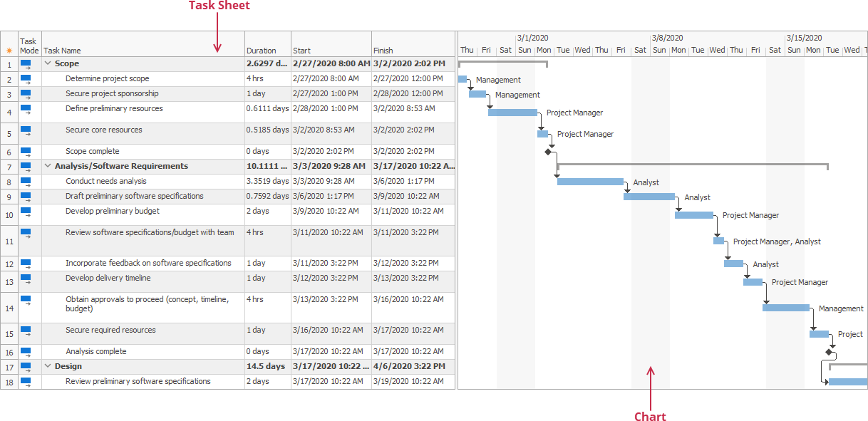The image size is (868, 421).
Task: Select the Gantt bar for Conduct needs analysis
Action: pos(591,181)
